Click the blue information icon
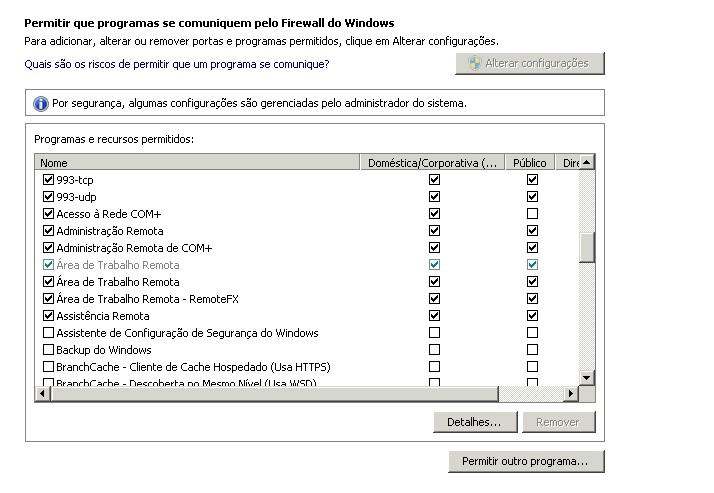The height and width of the screenshot is (493, 714). pyautogui.click(x=41, y=103)
